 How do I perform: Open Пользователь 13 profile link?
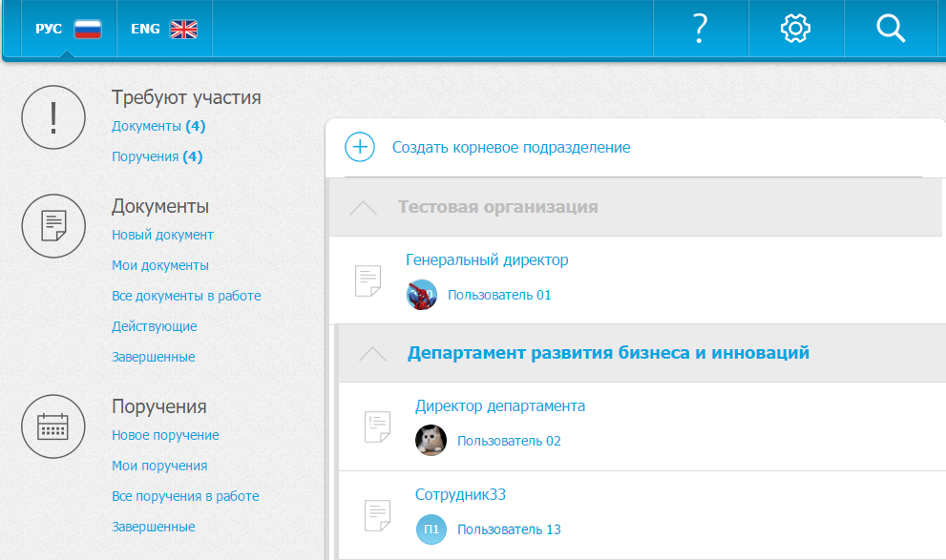pos(509,529)
